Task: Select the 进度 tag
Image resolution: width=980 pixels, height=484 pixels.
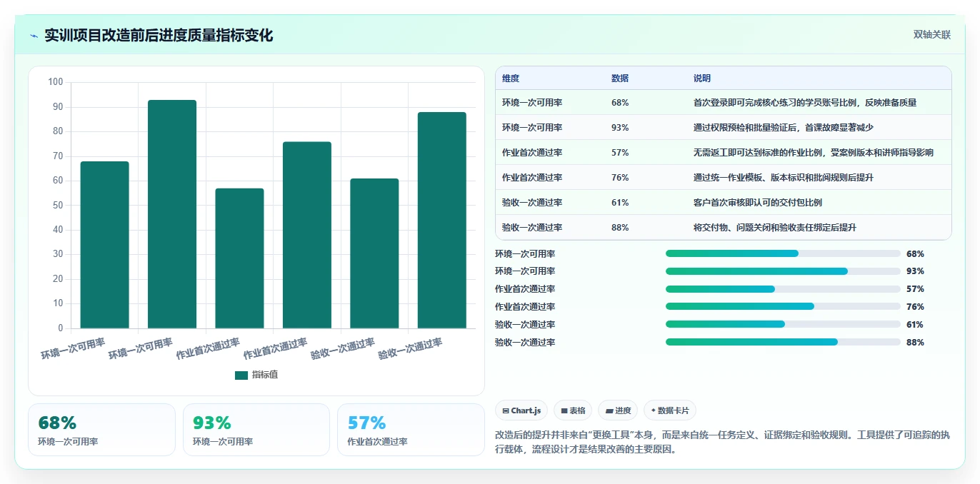Action: click(618, 410)
